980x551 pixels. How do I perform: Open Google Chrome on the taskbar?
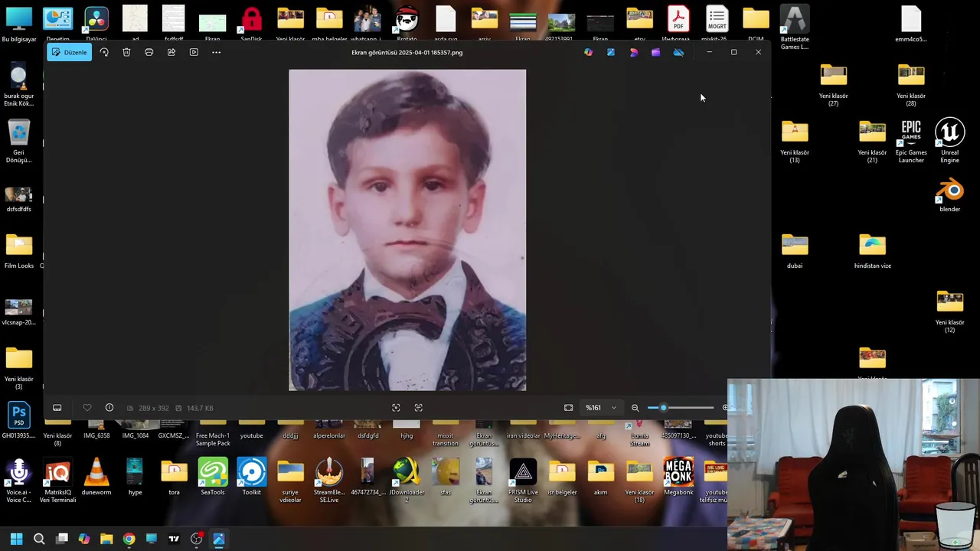pos(129,539)
